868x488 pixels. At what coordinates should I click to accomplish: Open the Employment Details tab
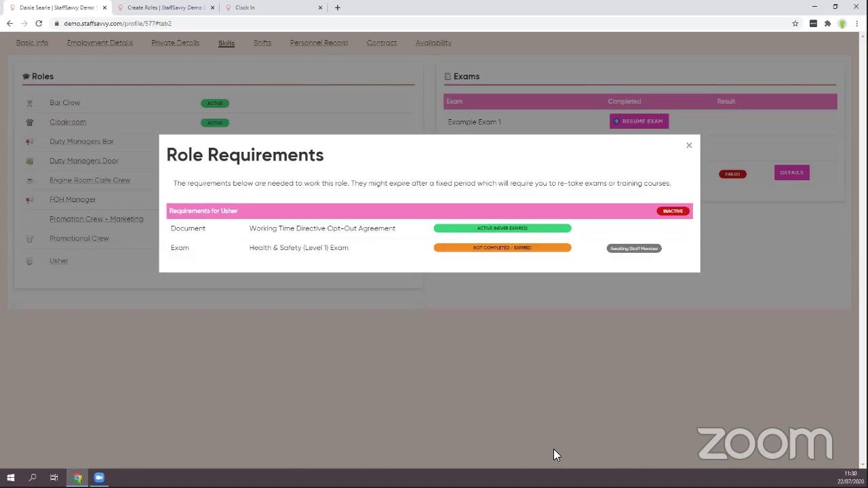(100, 43)
